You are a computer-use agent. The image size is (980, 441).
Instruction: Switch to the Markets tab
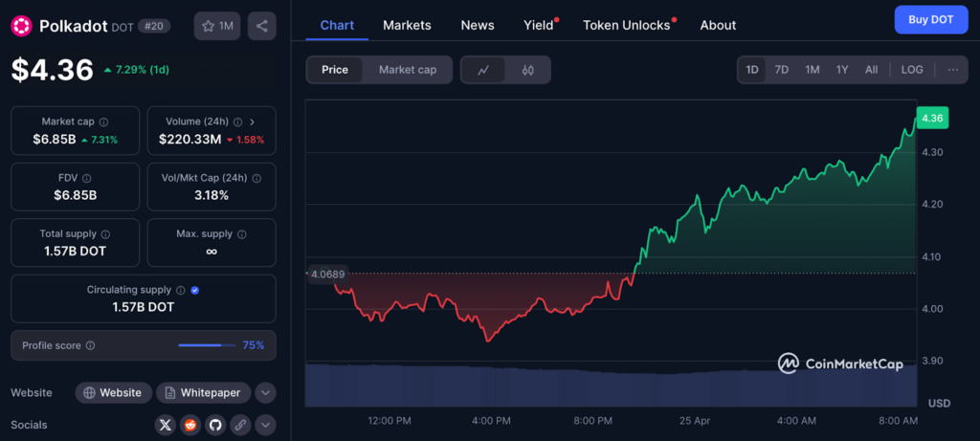pos(407,25)
